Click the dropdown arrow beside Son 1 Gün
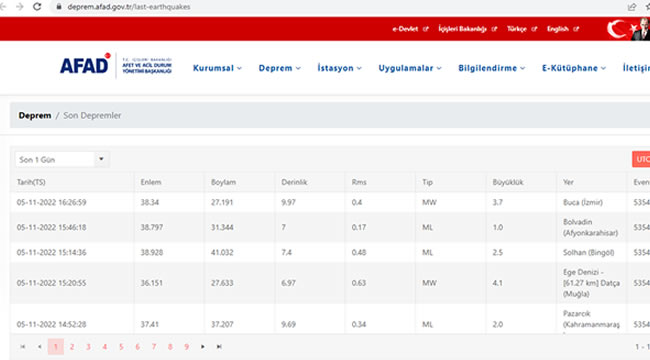 (x=101, y=159)
